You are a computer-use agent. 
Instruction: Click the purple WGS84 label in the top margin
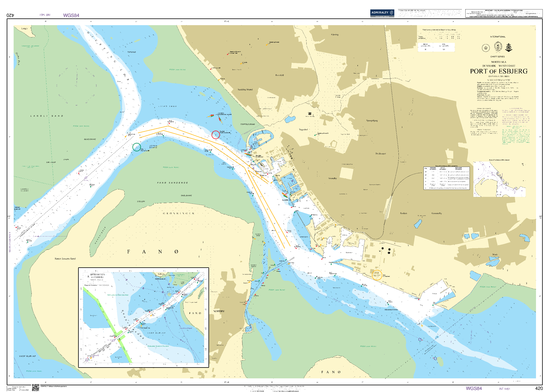71,15
